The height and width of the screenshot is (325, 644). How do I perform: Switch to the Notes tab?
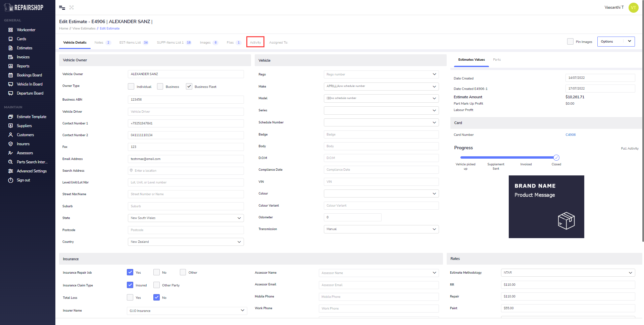pyautogui.click(x=102, y=43)
